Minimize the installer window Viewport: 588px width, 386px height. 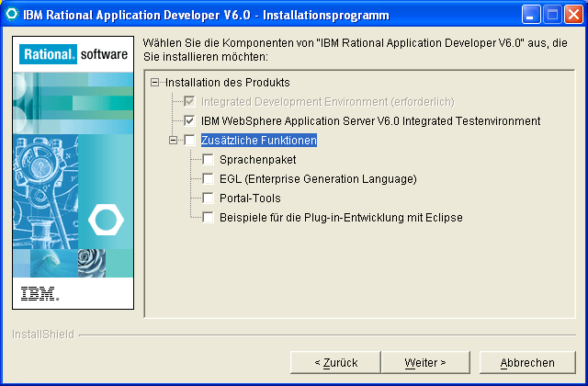point(531,15)
